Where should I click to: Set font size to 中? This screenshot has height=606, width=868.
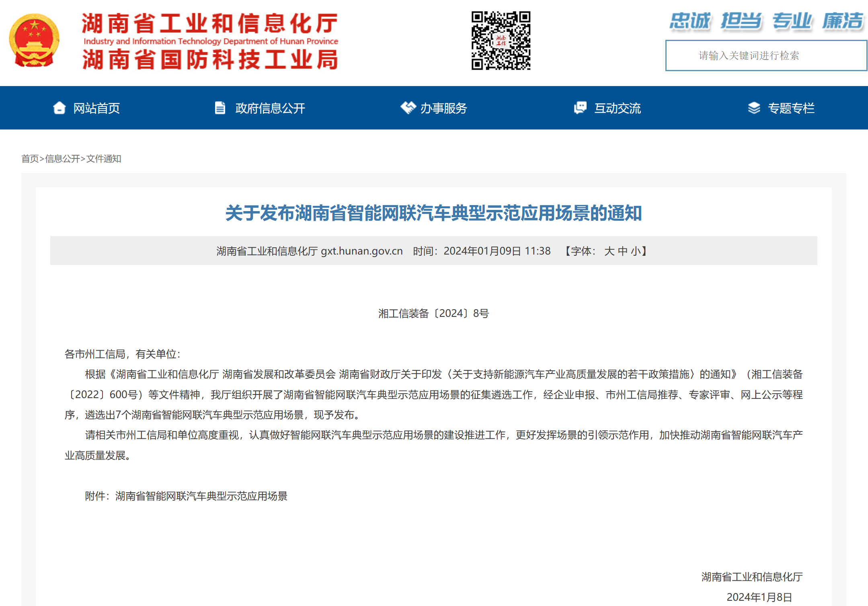622,251
